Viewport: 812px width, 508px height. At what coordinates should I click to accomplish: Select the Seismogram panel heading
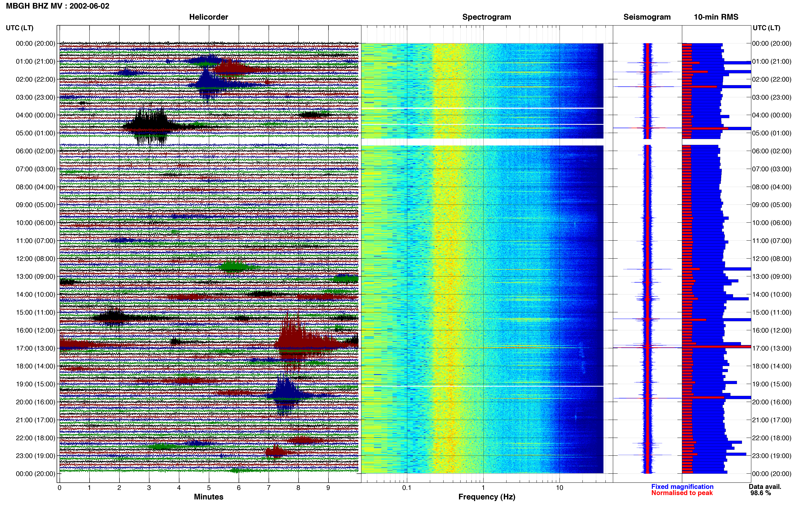point(647,17)
